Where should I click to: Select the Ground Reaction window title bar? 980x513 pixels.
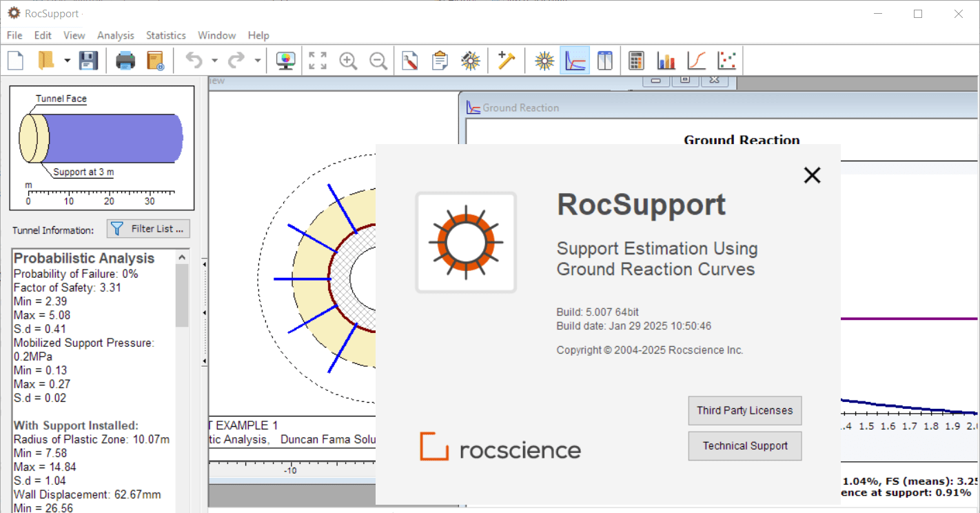tap(719, 108)
